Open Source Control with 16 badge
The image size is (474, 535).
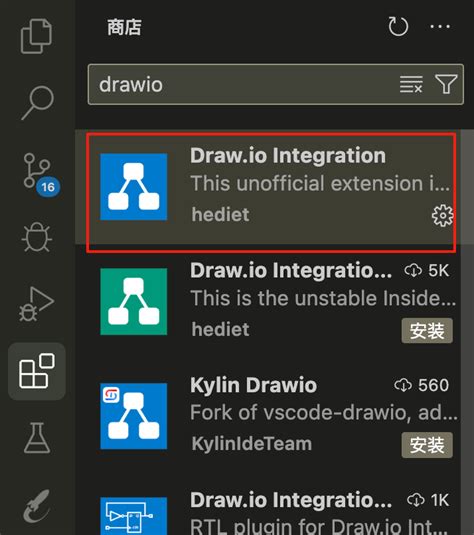[41, 175]
